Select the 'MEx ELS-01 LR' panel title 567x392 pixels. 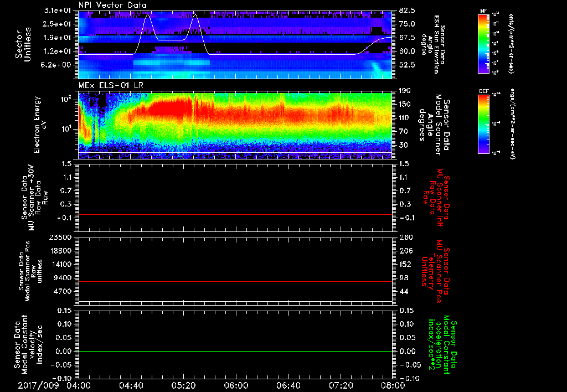[111, 86]
